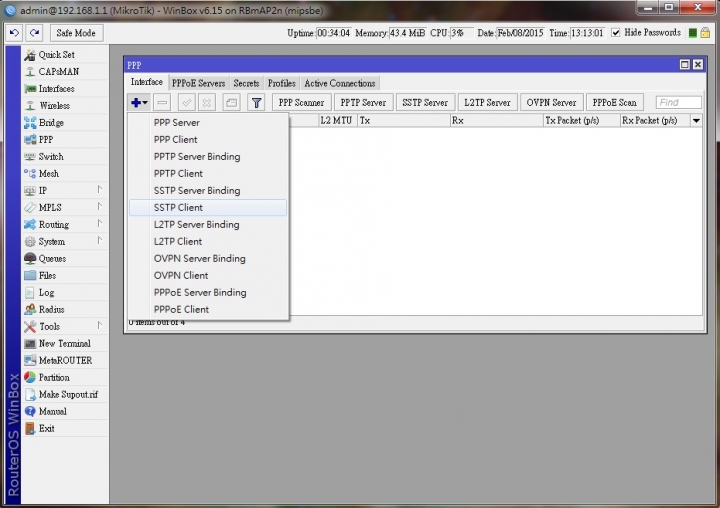Switch to Active Connections tab
Image resolution: width=720 pixels, height=508 pixels.
(340, 84)
